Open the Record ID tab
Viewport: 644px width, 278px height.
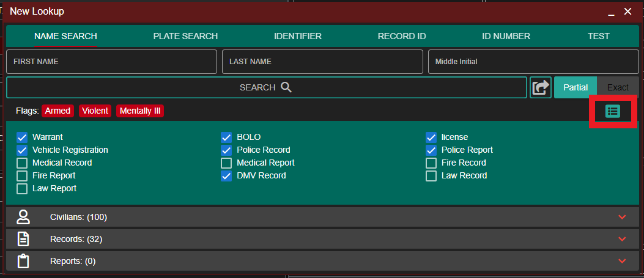pos(401,36)
